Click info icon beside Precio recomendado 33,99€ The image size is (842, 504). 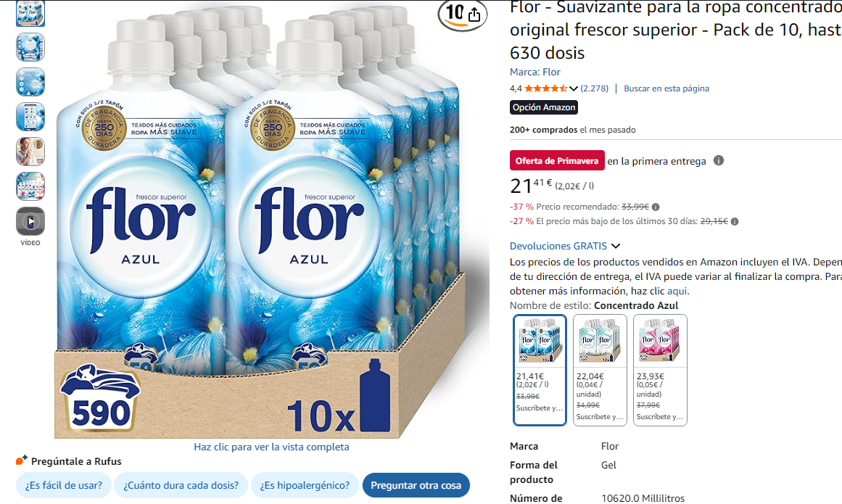click(656, 207)
